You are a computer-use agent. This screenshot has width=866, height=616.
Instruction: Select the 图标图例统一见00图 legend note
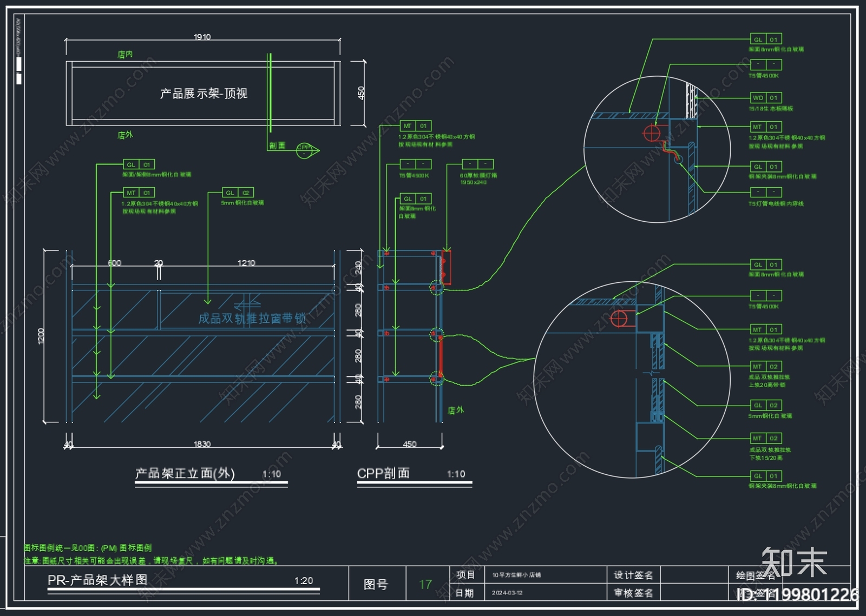(x=88, y=548)
